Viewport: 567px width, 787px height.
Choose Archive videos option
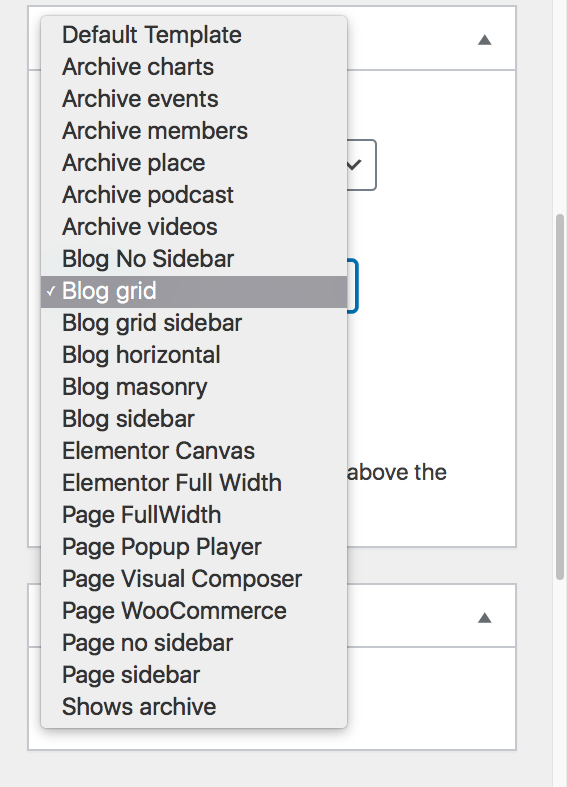pos(194,227)
